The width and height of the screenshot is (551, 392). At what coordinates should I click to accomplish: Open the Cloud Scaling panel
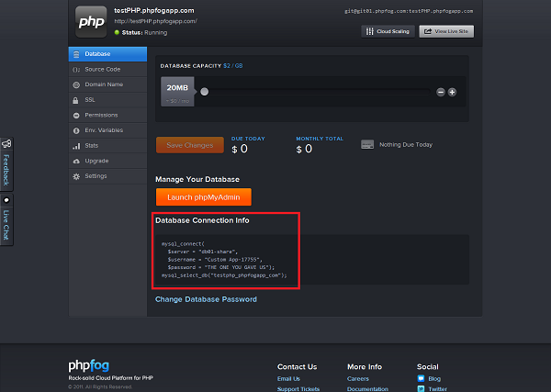tap(388, 31)
